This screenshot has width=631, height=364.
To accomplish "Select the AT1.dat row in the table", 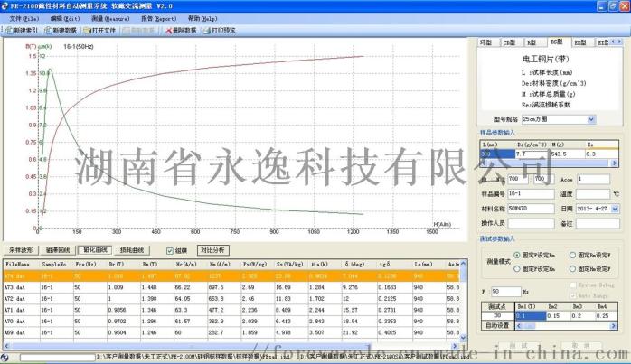I will pos(231,310).
